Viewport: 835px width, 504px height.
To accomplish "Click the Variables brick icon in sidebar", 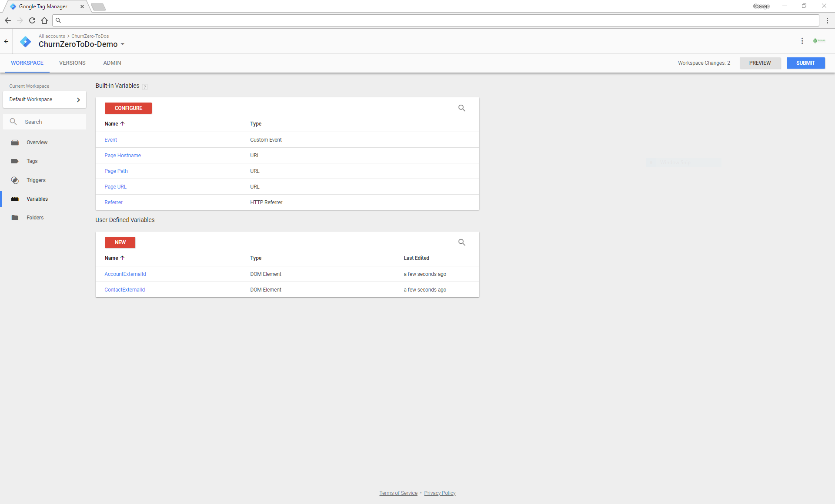I will [15, 199].
